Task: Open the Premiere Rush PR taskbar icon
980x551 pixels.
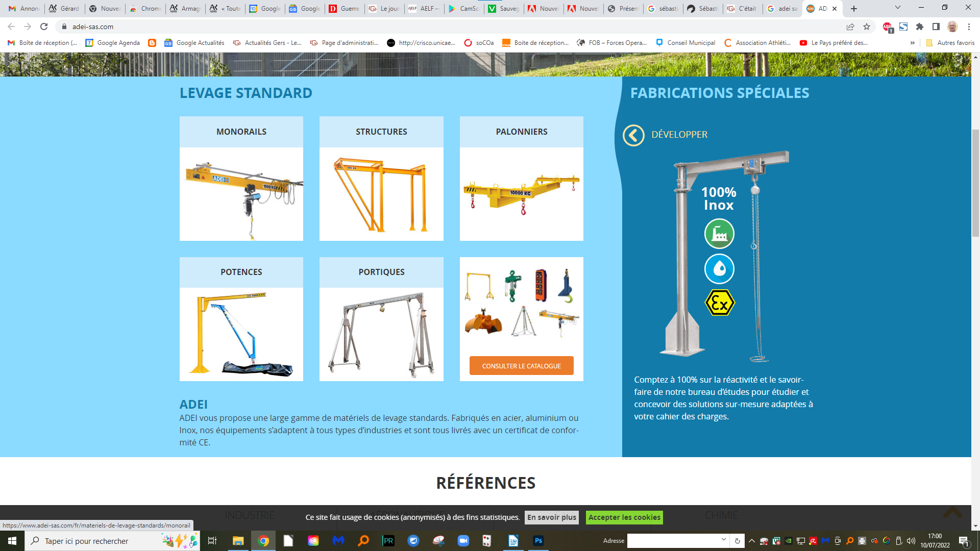Action: pos(388,541)
